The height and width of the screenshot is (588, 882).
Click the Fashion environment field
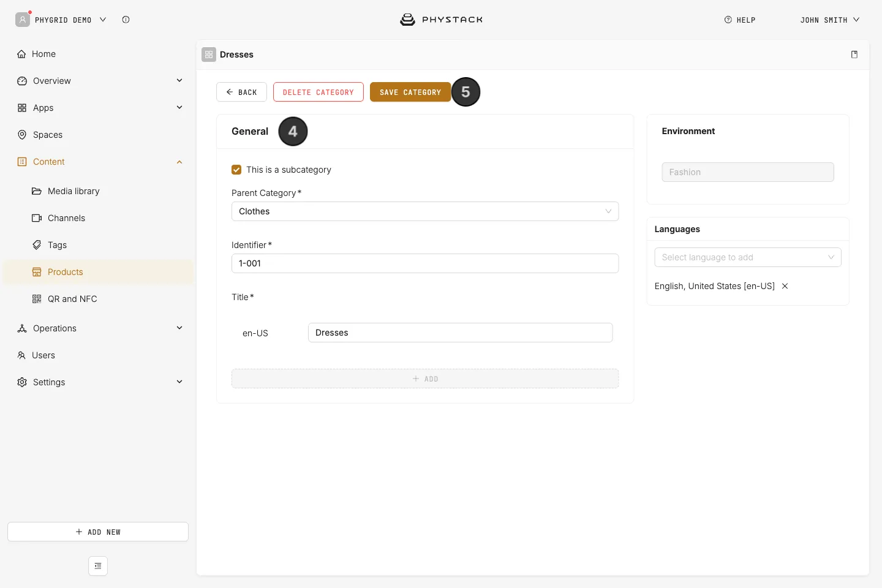[x=748, y=172]
